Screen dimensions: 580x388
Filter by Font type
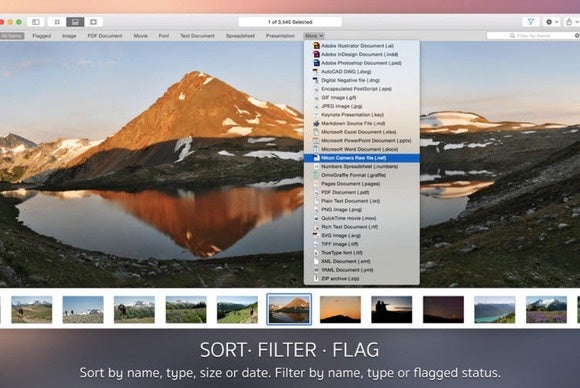[164, 36]
